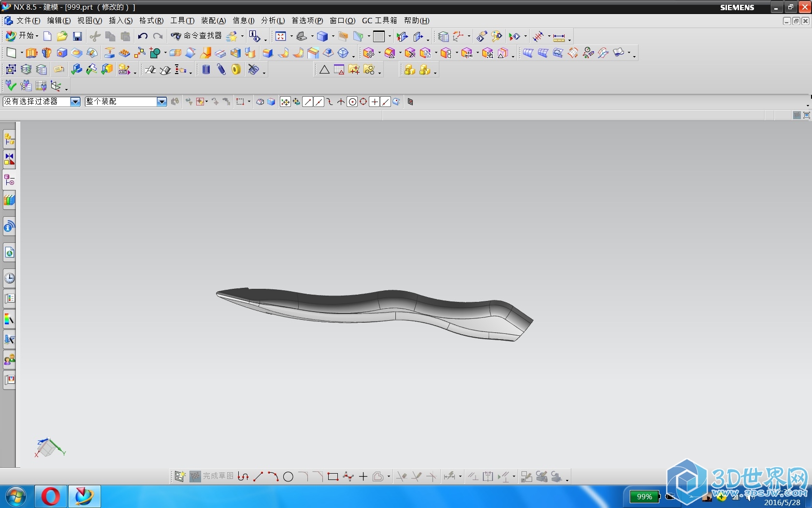Open the Assembly Navigator sidebar tab
This screenshot has height=508, width=812.
point(9,139)
